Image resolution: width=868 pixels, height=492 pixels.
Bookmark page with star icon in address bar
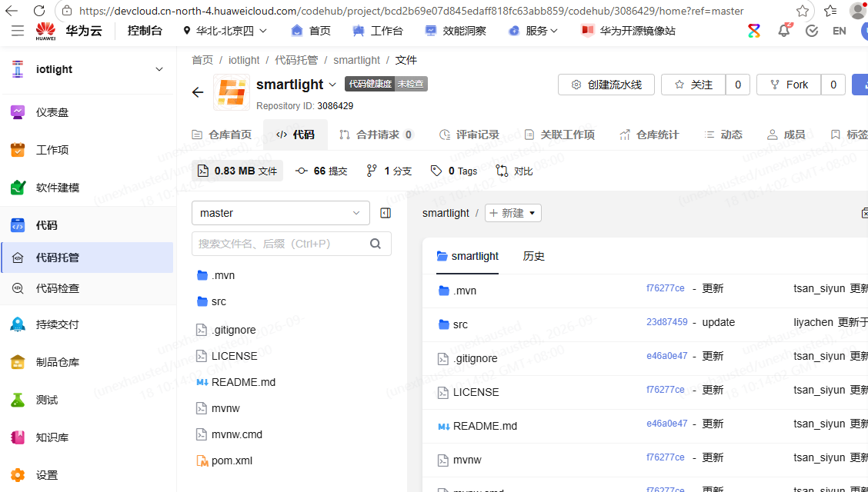point(802,11)
